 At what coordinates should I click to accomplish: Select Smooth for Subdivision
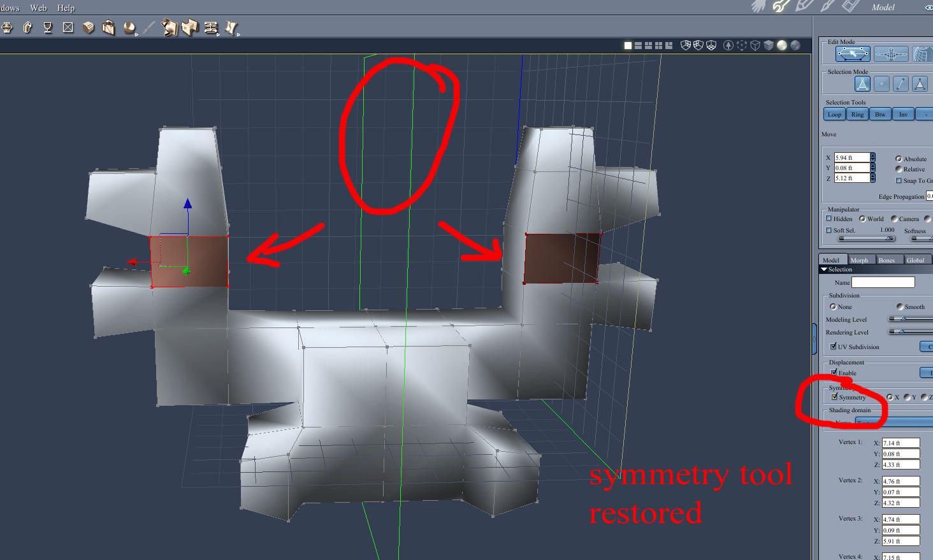[900, 306]
